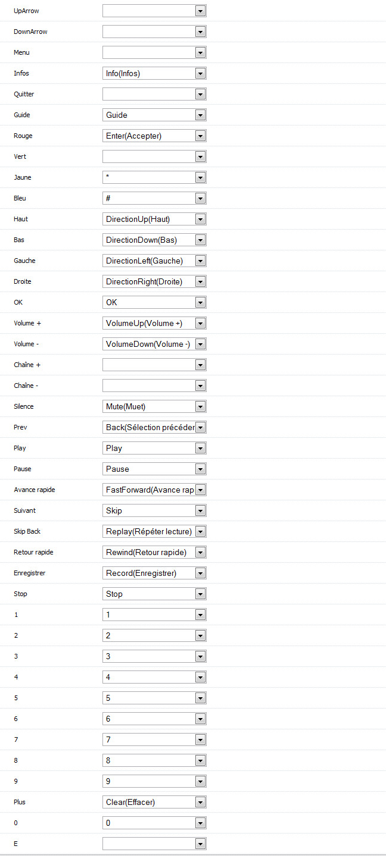Open the empty E row dropdown

154,844
